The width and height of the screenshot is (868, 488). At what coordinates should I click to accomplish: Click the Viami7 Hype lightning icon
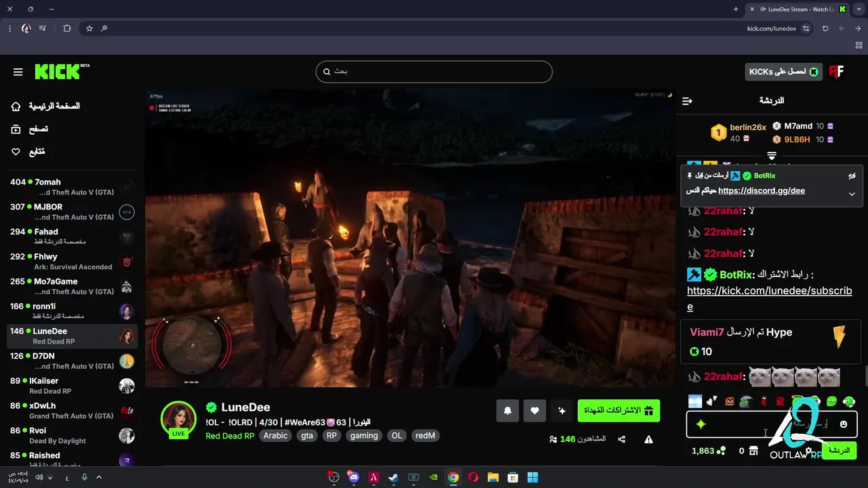(840, 337)
